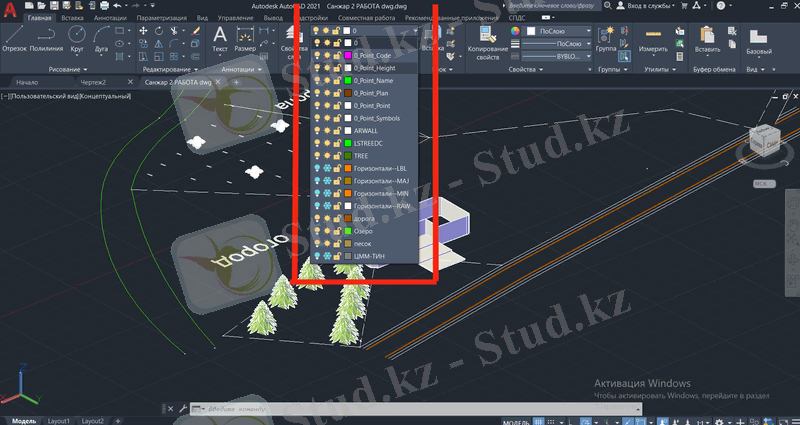Select the Текст (Text) tool

(x=220, y=39)
